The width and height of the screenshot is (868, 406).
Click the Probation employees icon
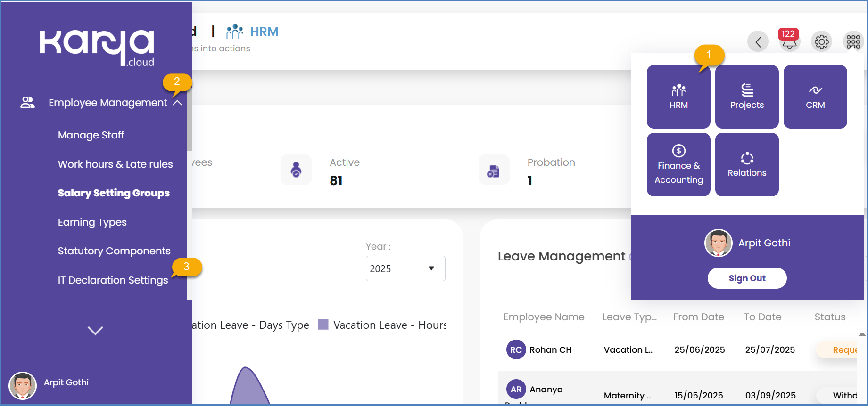(494, 170)
